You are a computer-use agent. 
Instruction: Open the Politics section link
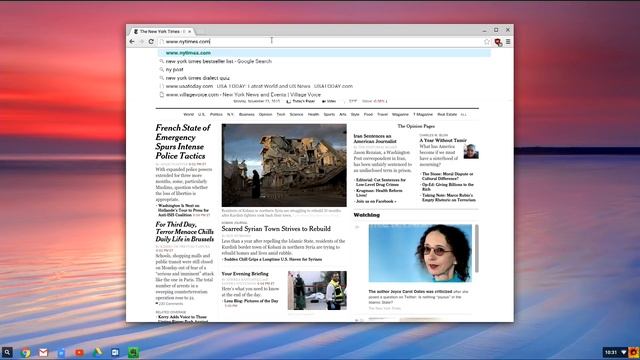[x=216, y=115]
